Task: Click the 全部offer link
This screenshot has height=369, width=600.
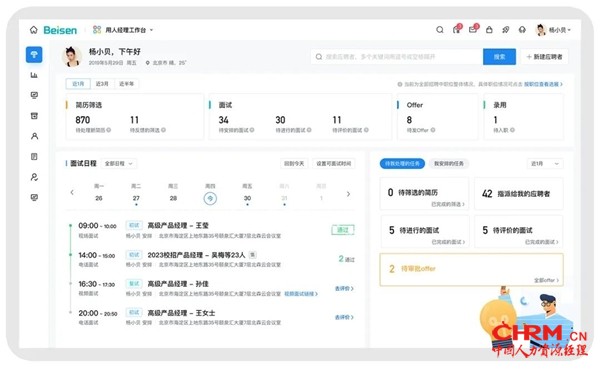Action: point(546,280)
